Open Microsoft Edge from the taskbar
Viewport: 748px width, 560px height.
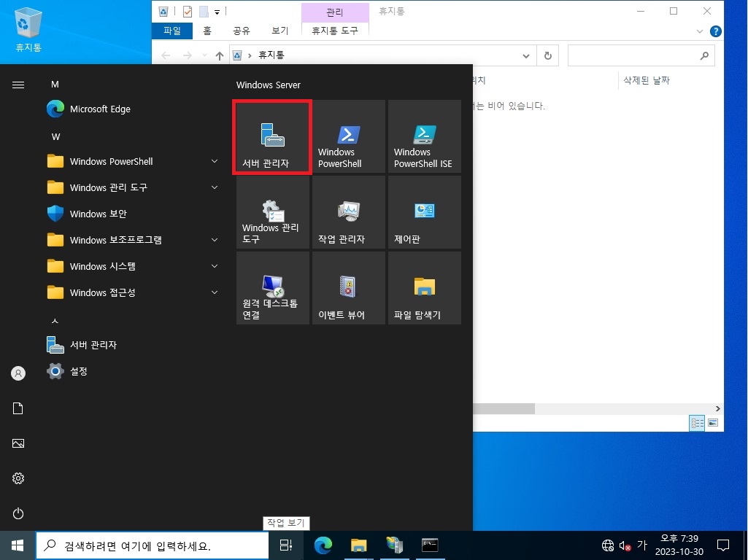(323, 545)
